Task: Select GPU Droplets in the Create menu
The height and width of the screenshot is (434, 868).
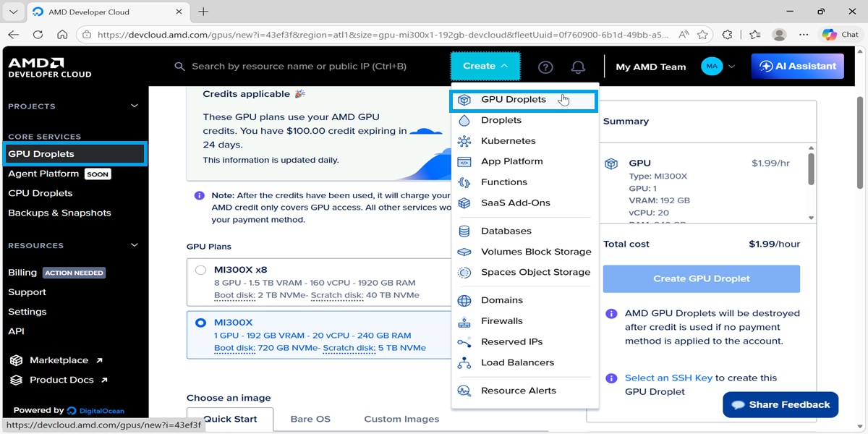Action: (x=524, y=100)
